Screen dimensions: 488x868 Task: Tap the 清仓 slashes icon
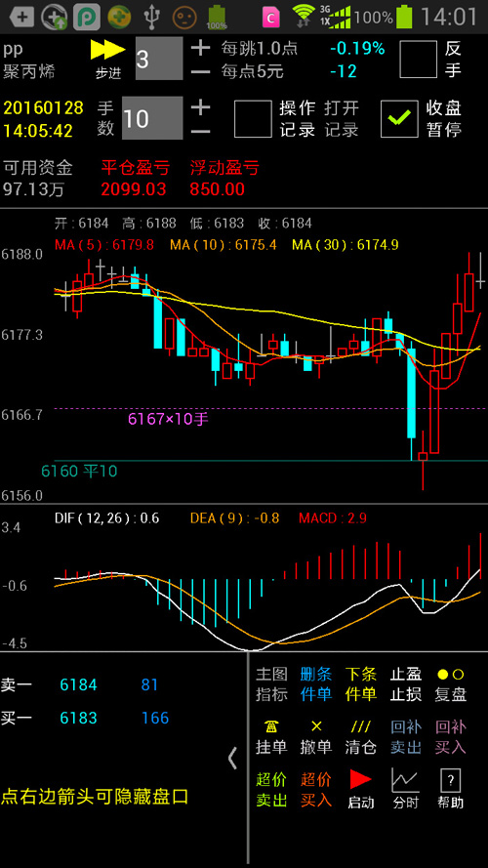361,726
